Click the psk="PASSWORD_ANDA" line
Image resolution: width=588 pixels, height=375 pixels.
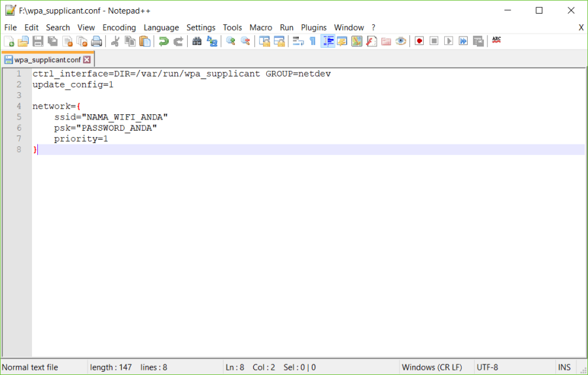click(105, 128)
